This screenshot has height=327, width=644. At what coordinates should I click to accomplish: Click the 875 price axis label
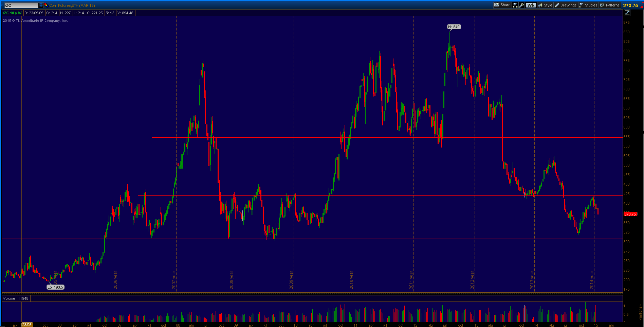pyautogui.click(x=626, y=22)
